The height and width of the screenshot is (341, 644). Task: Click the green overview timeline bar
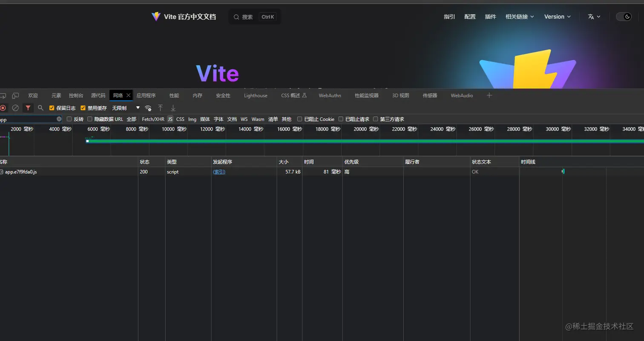tap(365, 141)
